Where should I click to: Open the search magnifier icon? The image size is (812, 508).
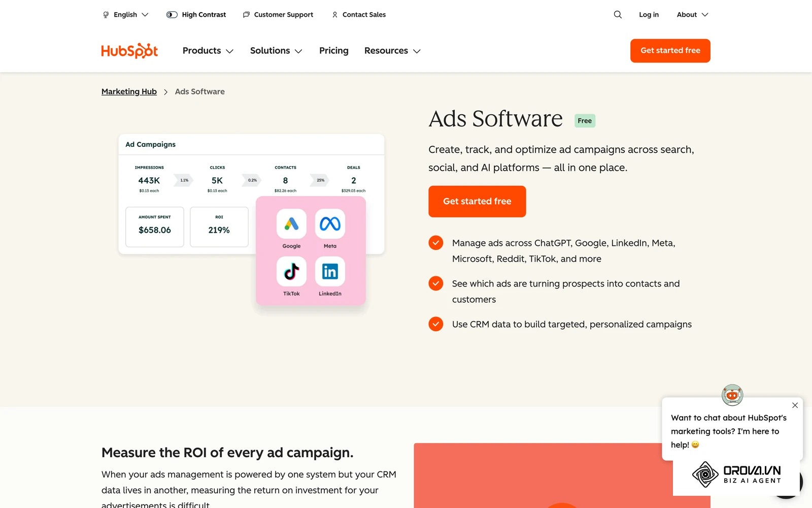618,15
